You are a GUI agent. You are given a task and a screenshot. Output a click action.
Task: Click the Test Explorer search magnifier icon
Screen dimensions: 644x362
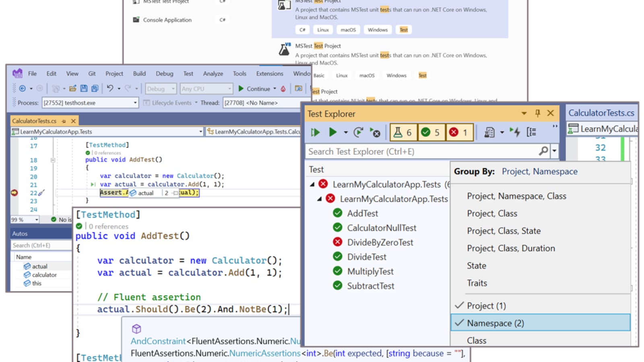click(543, 151)
